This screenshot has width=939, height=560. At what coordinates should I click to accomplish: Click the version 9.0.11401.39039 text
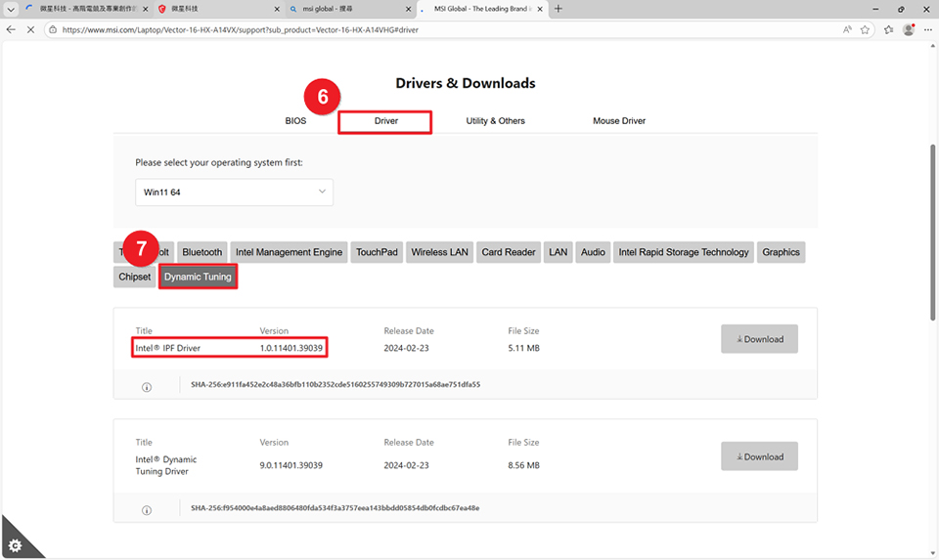click(291, 465)
